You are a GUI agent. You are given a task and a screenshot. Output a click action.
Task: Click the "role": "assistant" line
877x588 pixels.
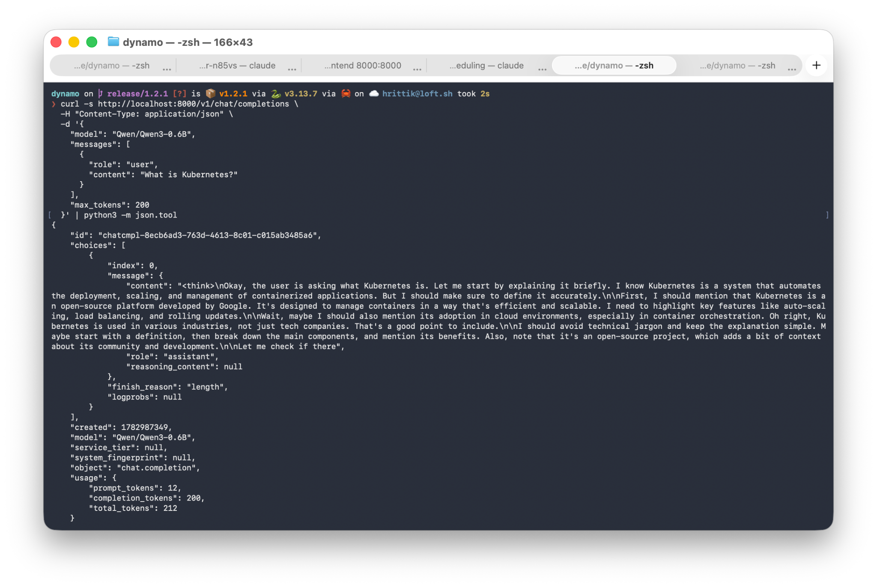point(172,356)
